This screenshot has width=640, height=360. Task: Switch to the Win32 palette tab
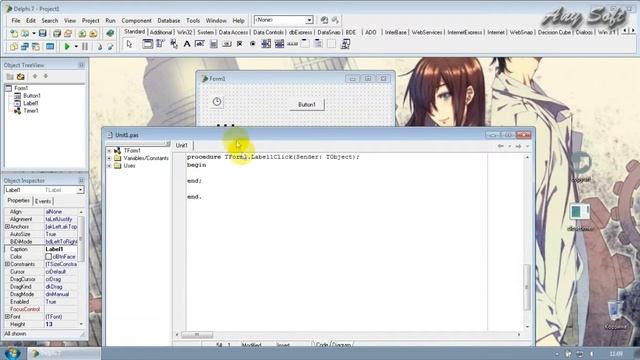[184, 32]
